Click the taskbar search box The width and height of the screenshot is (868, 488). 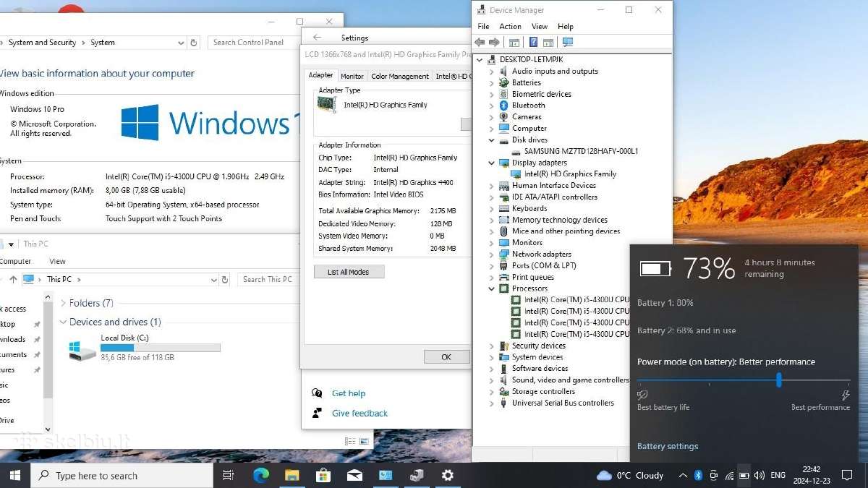pos(122,475)
